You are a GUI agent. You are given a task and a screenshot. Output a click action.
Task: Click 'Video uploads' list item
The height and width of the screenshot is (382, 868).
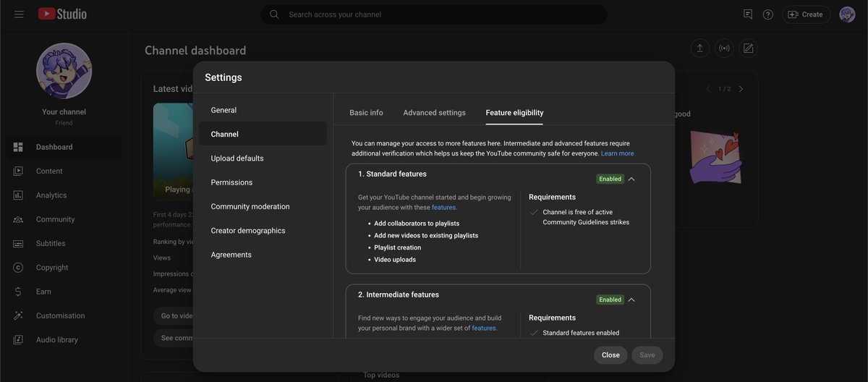coord(395,260)
